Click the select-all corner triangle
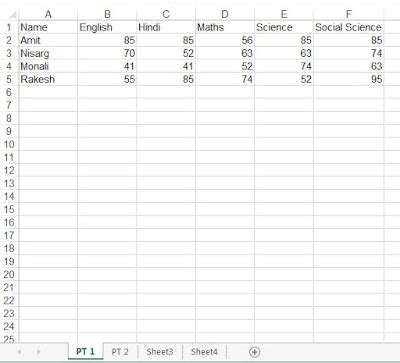The height and width of the screenshot is (363, 400). coord(13,14)
